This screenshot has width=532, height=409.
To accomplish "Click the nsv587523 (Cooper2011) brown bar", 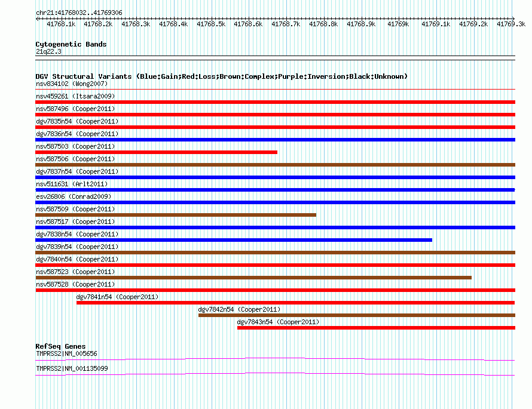I will point(253,278).
